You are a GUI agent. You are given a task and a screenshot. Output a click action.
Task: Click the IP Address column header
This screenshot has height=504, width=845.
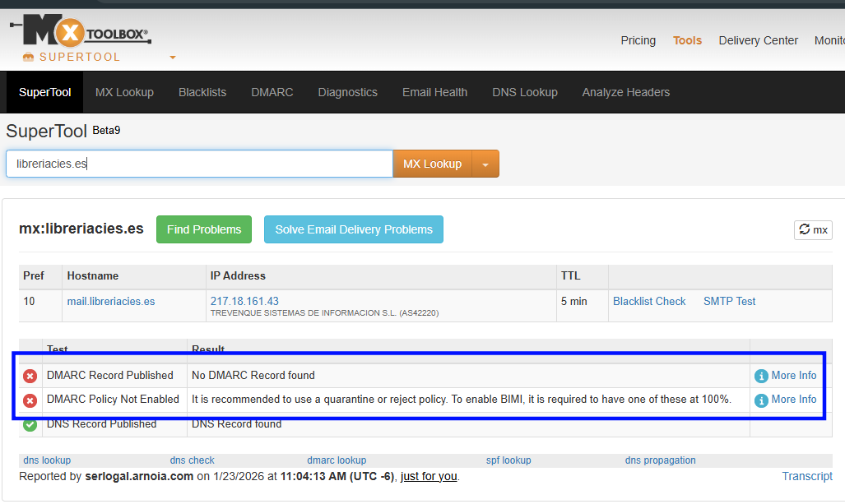(x=238, y=275)
